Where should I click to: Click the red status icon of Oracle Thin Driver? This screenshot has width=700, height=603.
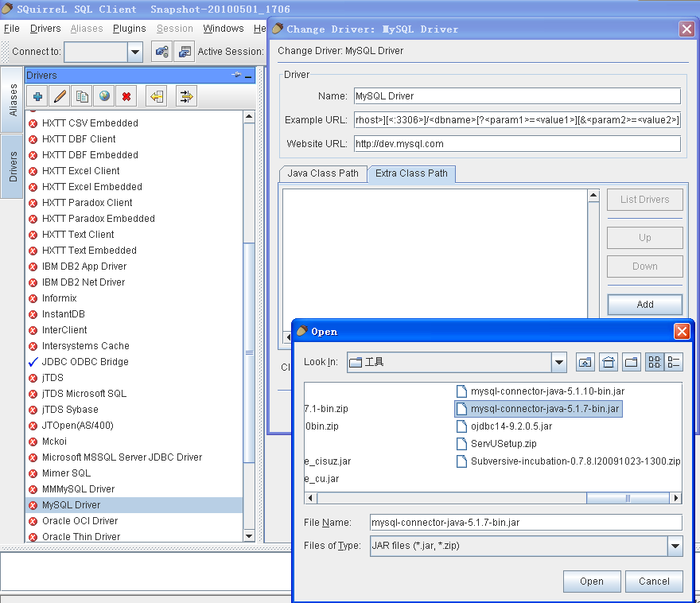click(x=33, y=537)
